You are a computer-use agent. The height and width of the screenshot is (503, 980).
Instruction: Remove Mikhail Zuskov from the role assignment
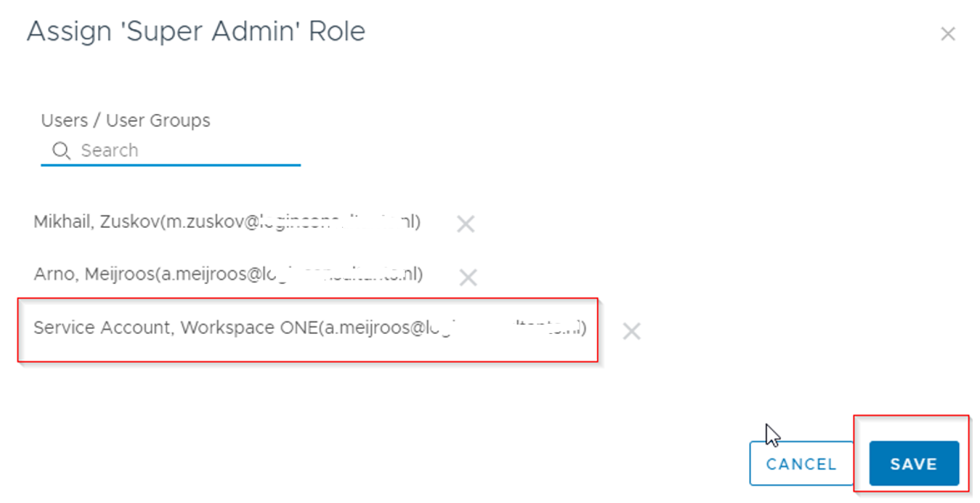tap(466, 224)
